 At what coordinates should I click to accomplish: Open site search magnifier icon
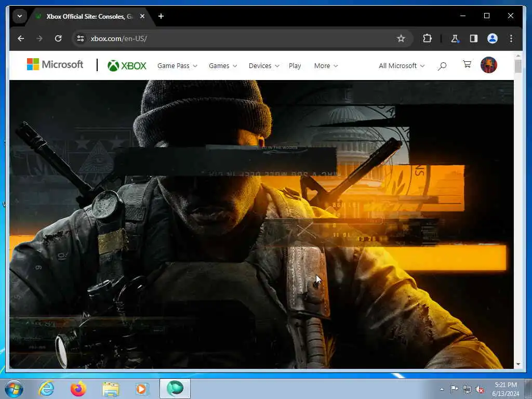tap(442, 66)
